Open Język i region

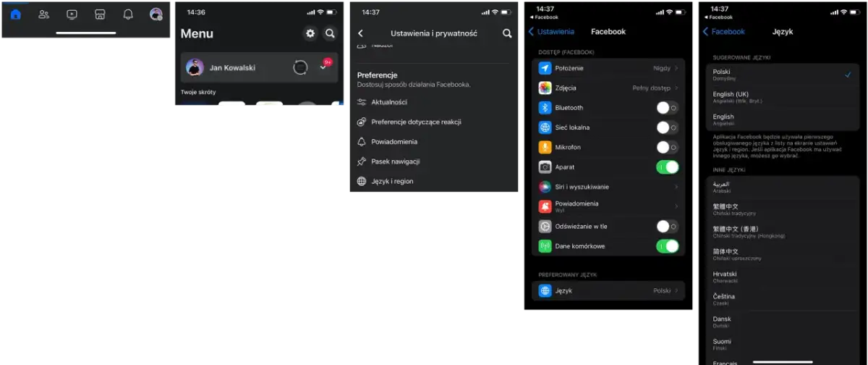tap(434, 181)
